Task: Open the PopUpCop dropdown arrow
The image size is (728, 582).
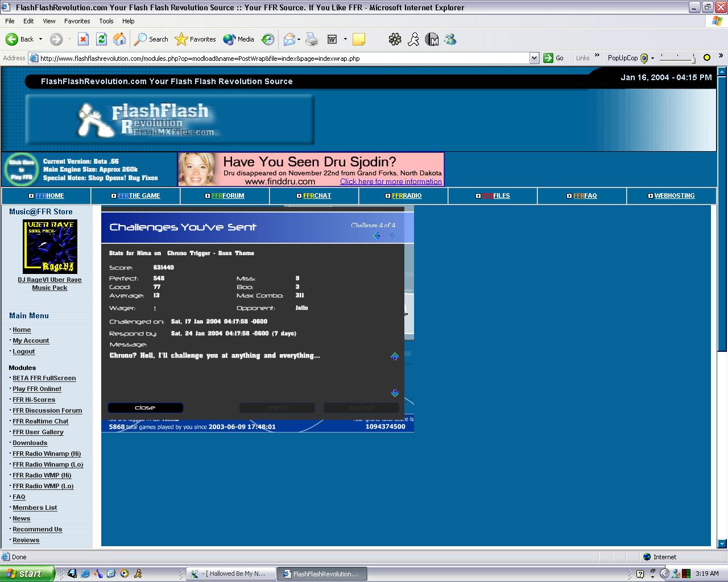Action: (652, 58)
